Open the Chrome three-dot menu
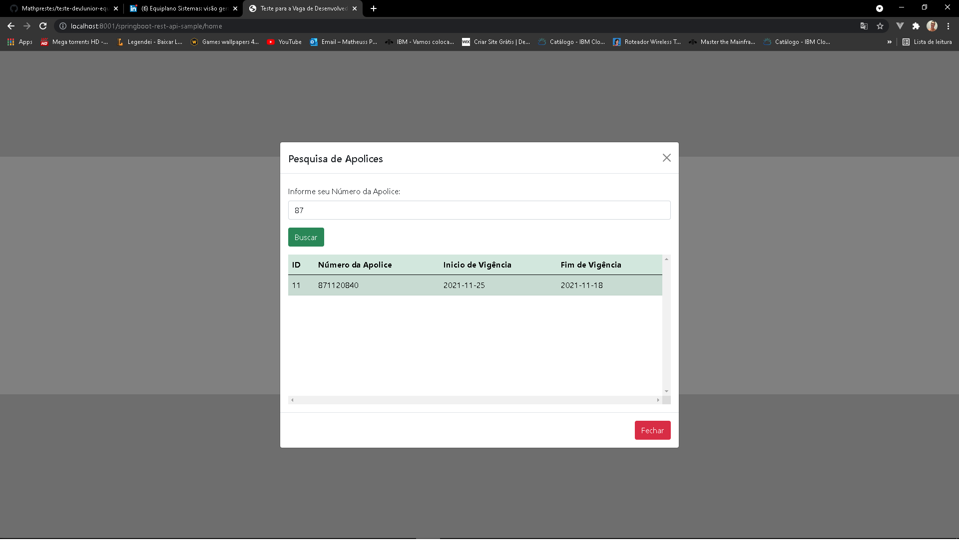Image resolution: width=959 pixels, height=560 pixels. [948, 26]
